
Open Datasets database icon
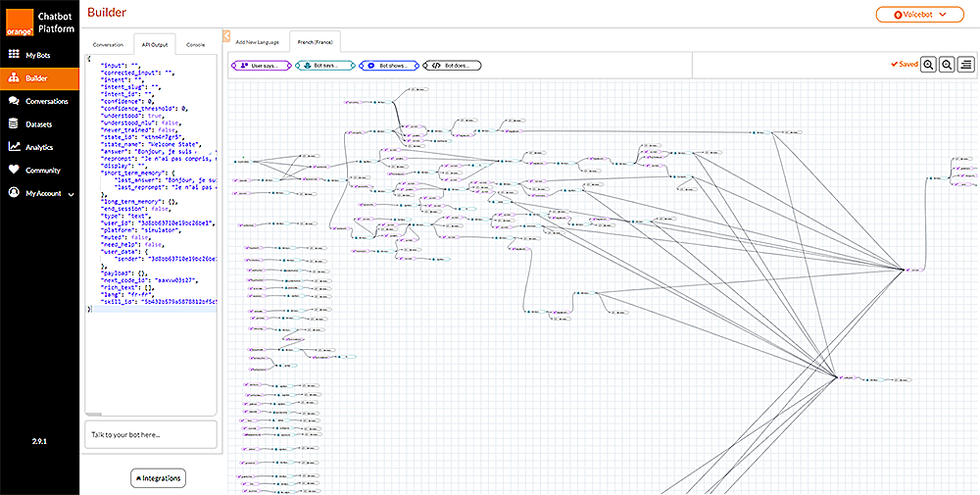(14, 124)
